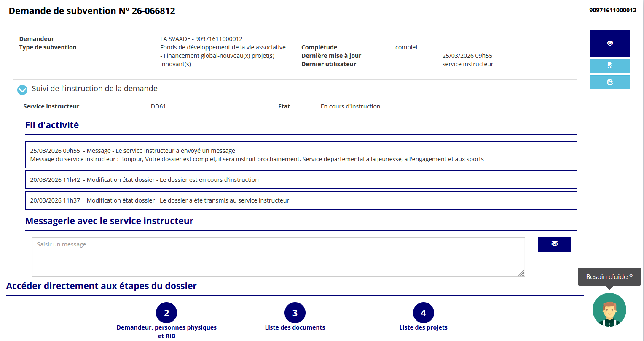
Task: Go to step 3 circle
Action: coord(295,313)
